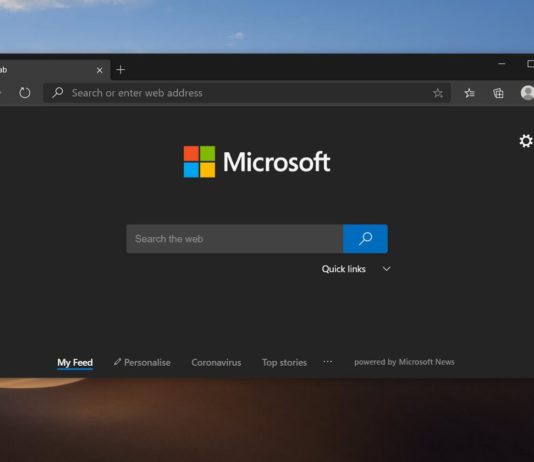Click the address bar magnifier icon
The height and width of the screenshot is (462, 534).
pos(57,92)
